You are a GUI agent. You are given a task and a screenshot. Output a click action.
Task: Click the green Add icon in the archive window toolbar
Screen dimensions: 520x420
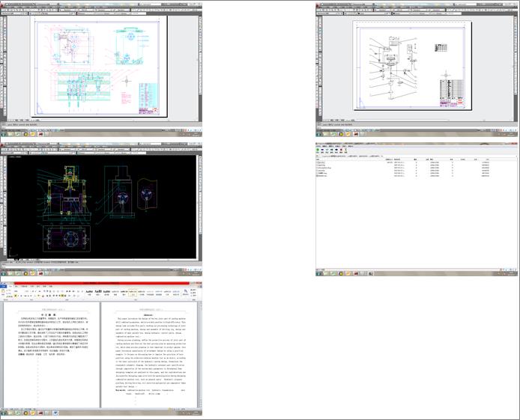coord(318,150)
